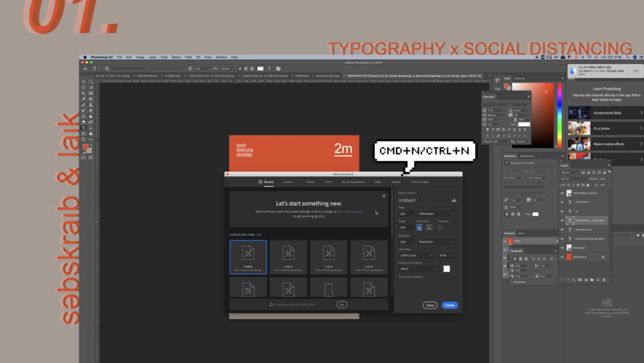644x363 pixels.
Task: Open the 16 bit depth dropdown
Action: 447,255
